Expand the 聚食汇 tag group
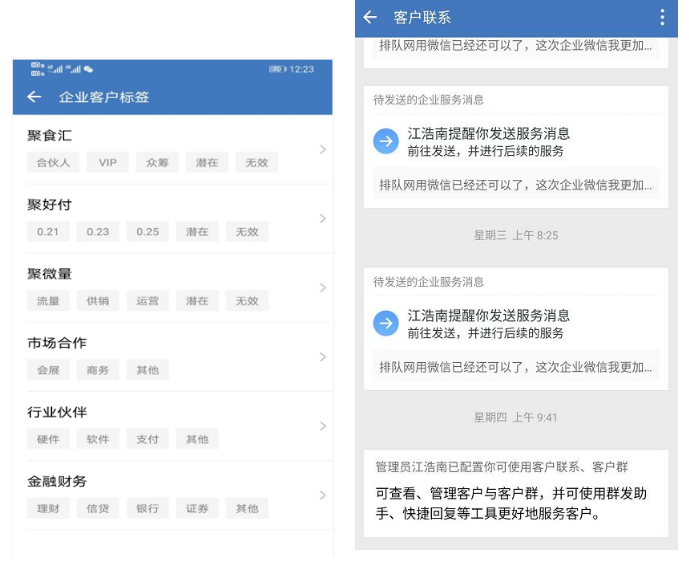The height and width of the screenshot is (569, 689). coord(322,150)
